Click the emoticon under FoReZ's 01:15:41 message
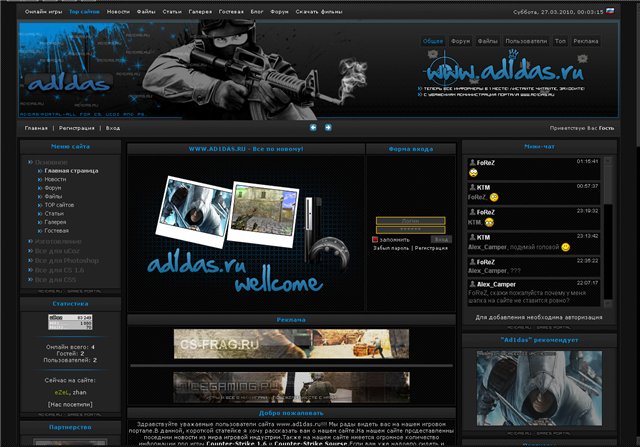Screen dimensions: 640x447 473,173
